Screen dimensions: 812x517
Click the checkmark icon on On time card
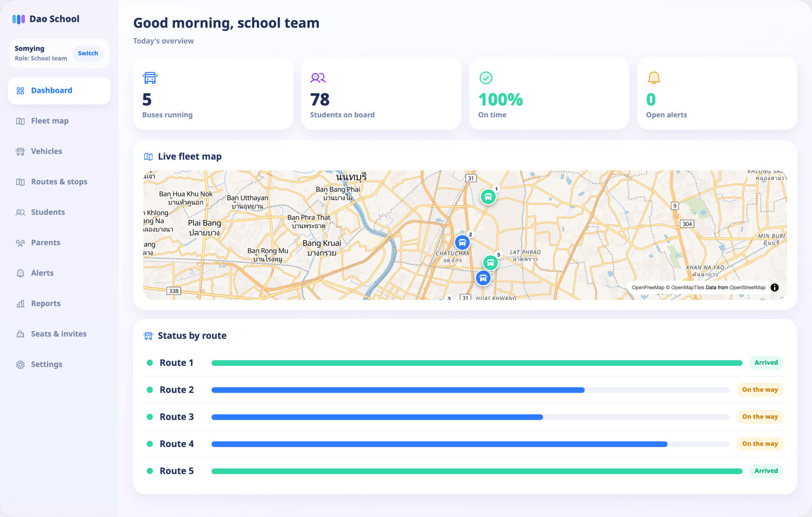click(486, 78)
